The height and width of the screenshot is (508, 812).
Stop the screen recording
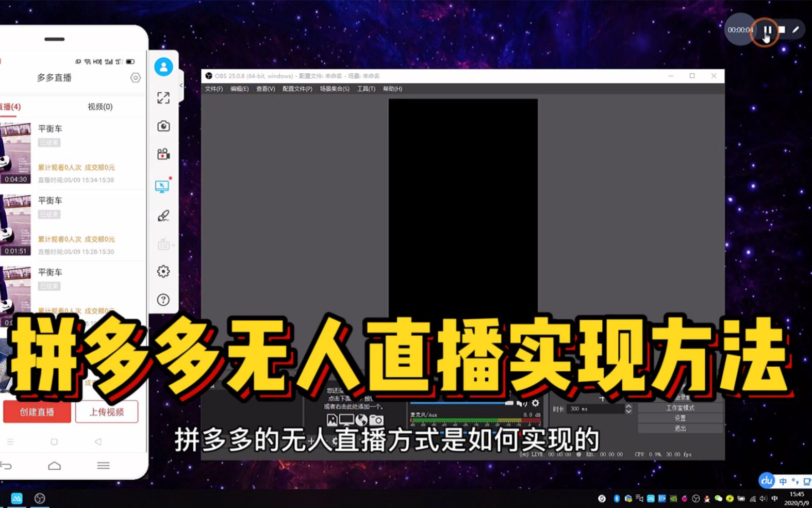pos(782,30)
